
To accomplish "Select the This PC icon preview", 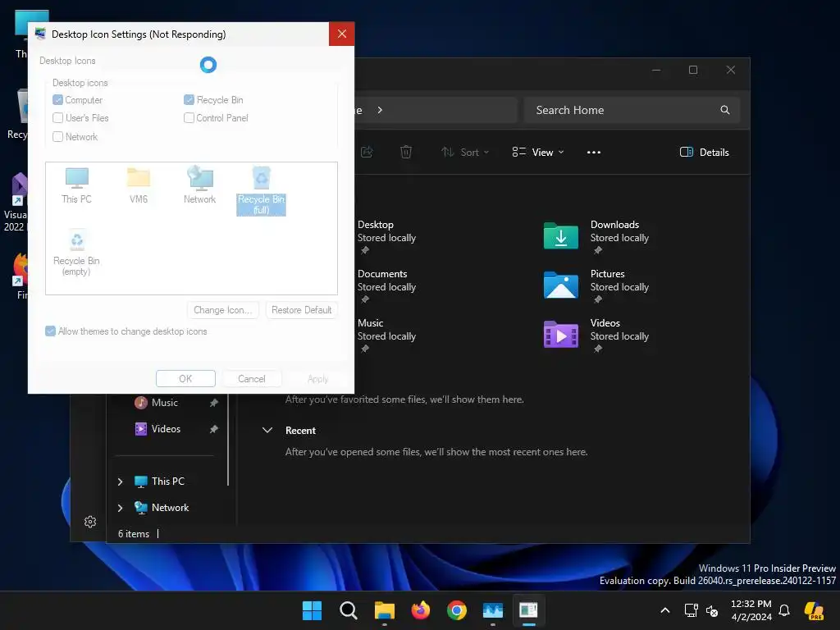I will (76, 185).
